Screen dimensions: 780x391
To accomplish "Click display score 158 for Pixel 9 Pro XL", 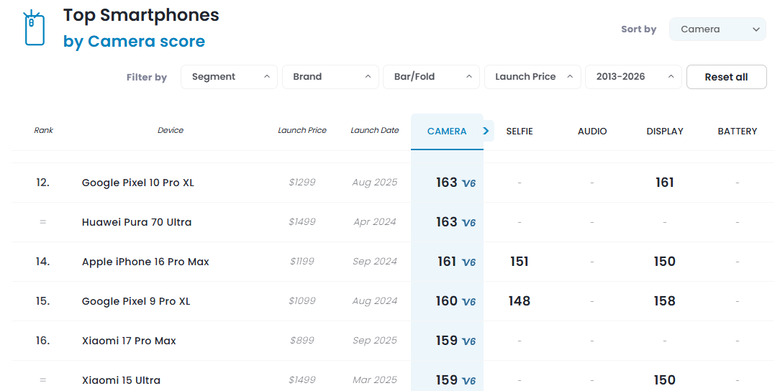I will [x=665, y=301].
